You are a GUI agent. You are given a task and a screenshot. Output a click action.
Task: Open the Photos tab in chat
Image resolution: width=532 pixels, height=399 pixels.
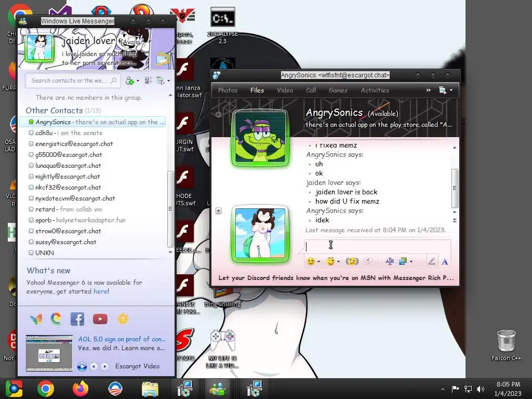click(x=228, y=90)
